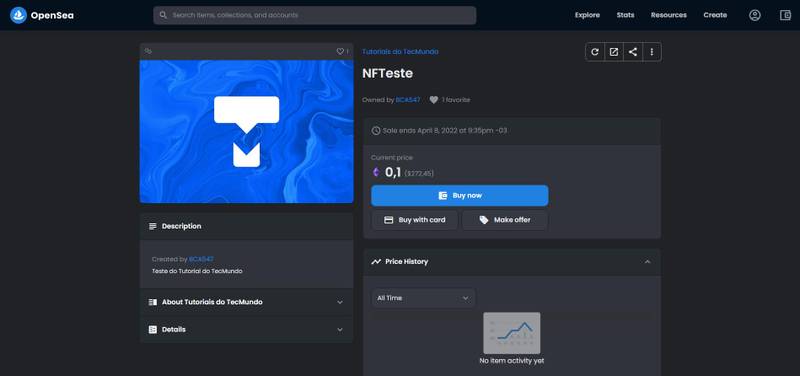Viewport: 800px width, 376px height.
Task: Click the NFTeste title
Action: pos(387,73)
